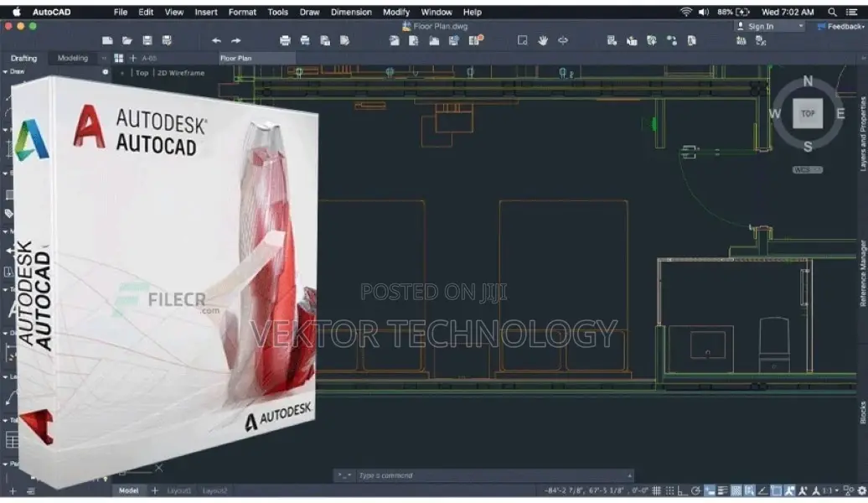Click the Open folder icon in the toolbar
868x503 pixels.
tap(127, 40)
